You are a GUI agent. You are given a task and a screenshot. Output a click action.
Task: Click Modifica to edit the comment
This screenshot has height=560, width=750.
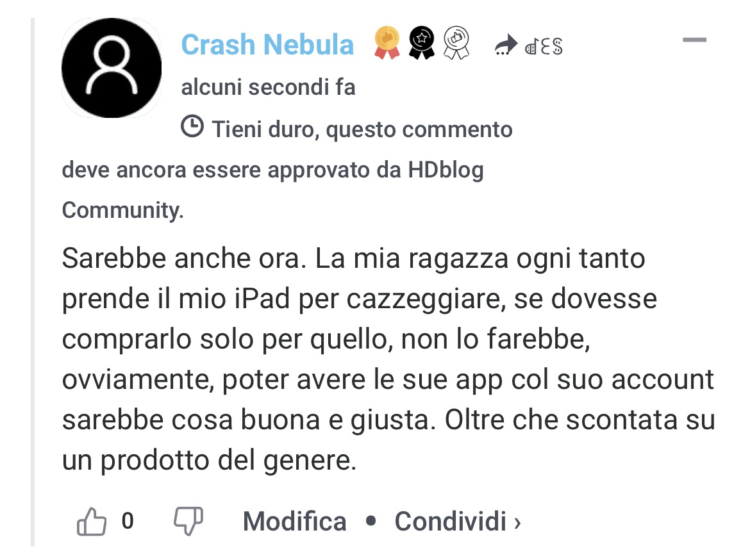click(x=295, y=522)
